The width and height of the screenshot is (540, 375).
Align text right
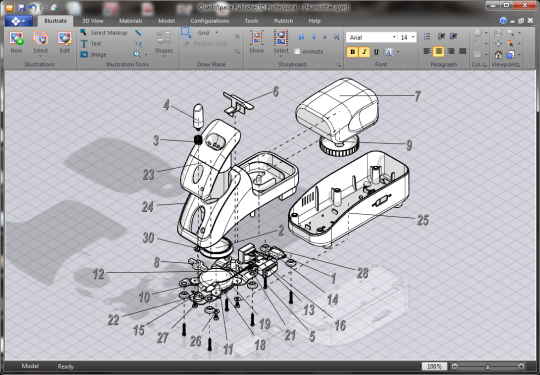click(450, 51)
